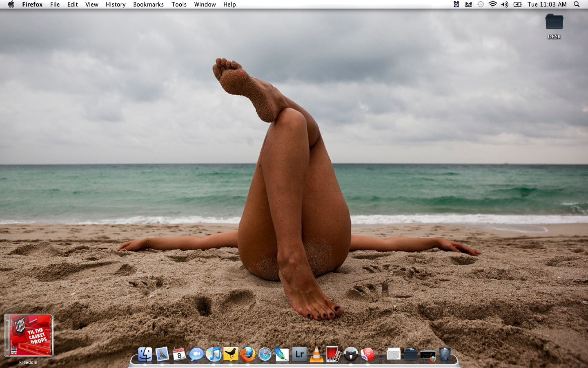This screenshot has width=588, height=368.
Task: Open the Wi-Fi status menu
Action: click(x=493, y=4)
